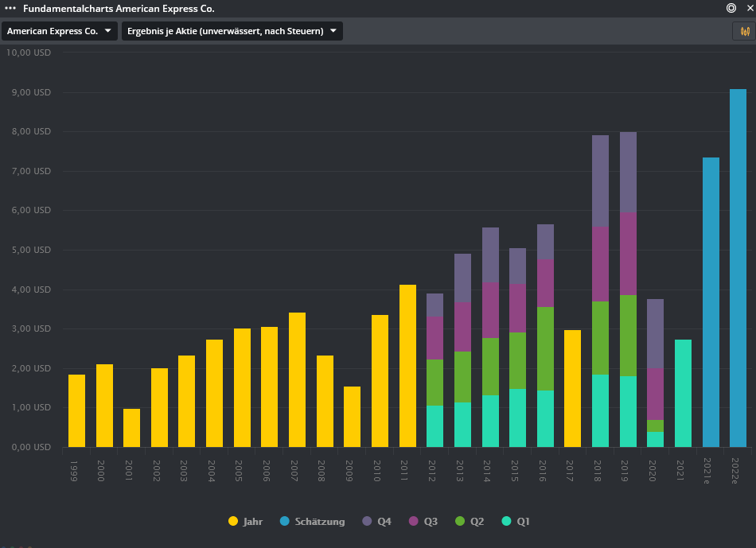Select the yellow 2007 bar

[297, 379]
